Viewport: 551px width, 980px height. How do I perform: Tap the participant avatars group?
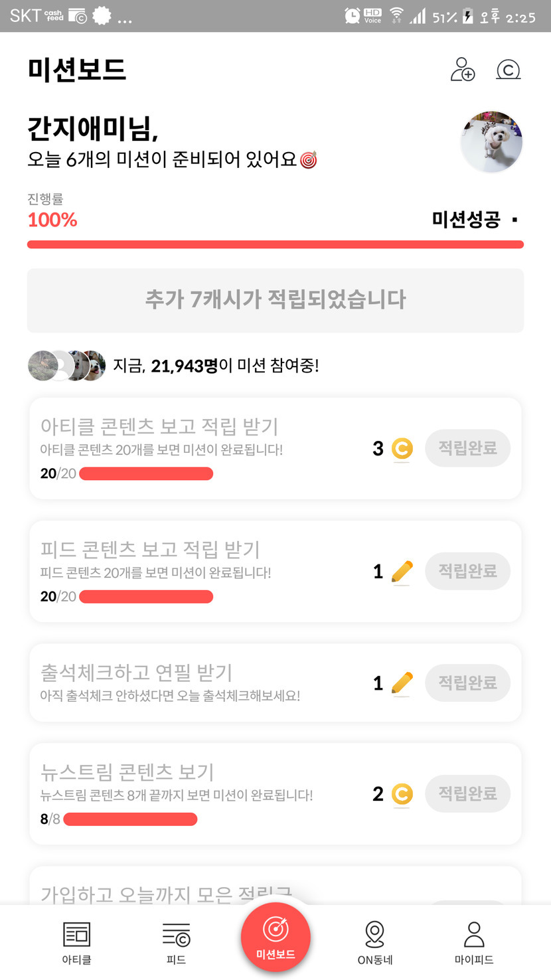[x=66, y=365]
